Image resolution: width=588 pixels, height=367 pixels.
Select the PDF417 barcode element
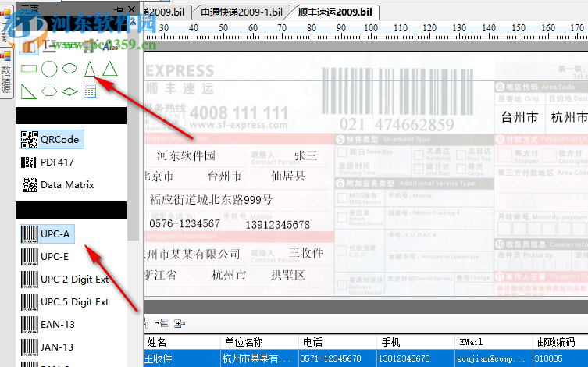(x=48, y=162)
